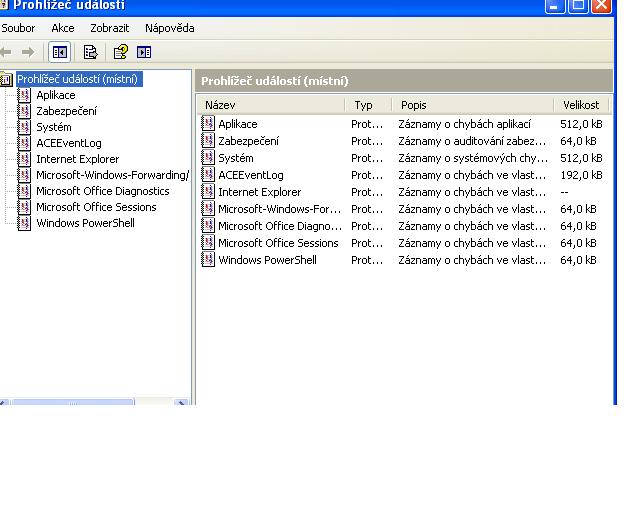
Task: Click the '--' size value for Internet Explorer
Action: click(564, 192)
